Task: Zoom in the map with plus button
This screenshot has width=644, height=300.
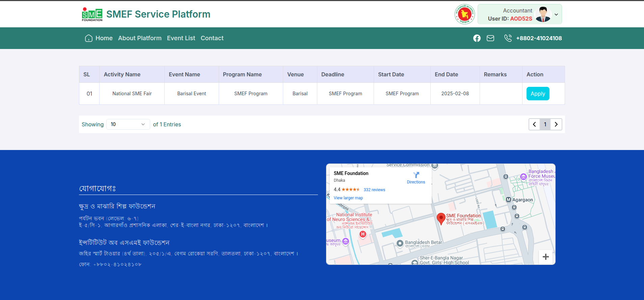Action: click(x=546, y=257)
